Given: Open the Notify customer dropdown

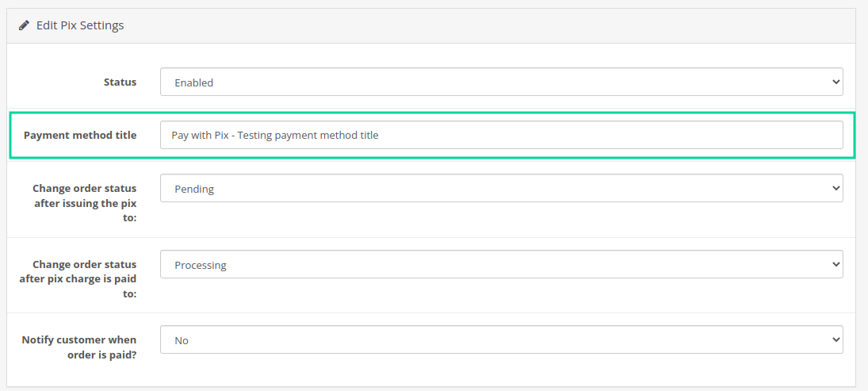Looking at the screenshot, I should pos(501,339).
